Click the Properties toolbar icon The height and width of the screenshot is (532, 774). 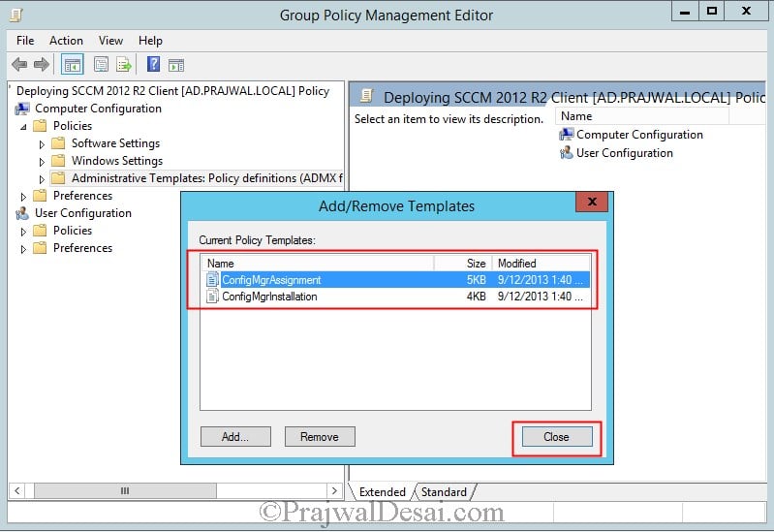tap(101, 65)
